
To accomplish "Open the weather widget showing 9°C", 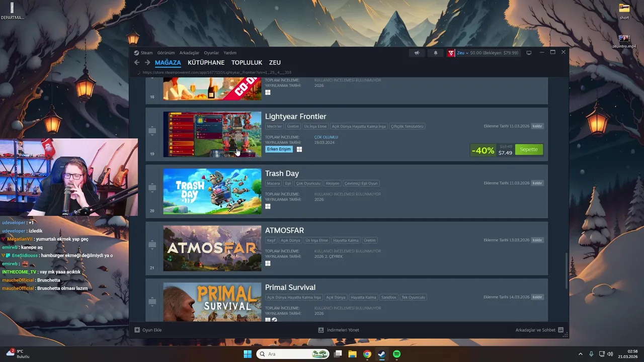I will coord(18,353).
